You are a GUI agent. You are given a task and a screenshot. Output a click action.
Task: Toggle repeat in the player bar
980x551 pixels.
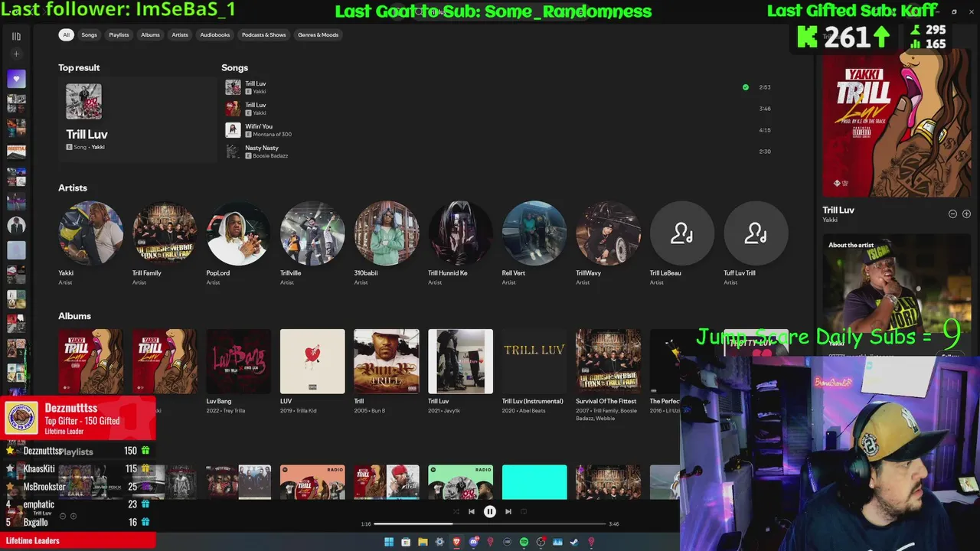(x=524, y=512)
